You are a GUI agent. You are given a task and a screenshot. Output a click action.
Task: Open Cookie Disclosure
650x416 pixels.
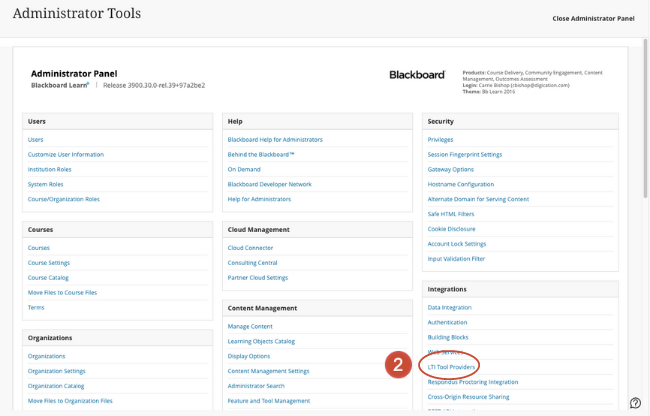click(x=451, y=229)
